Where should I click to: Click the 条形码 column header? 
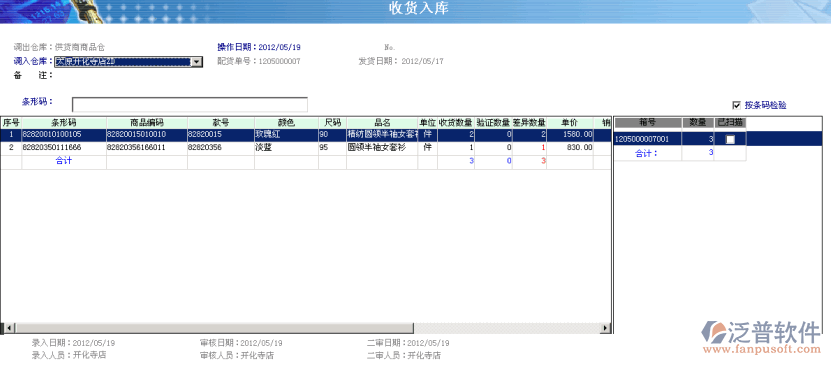pos(64,123)
